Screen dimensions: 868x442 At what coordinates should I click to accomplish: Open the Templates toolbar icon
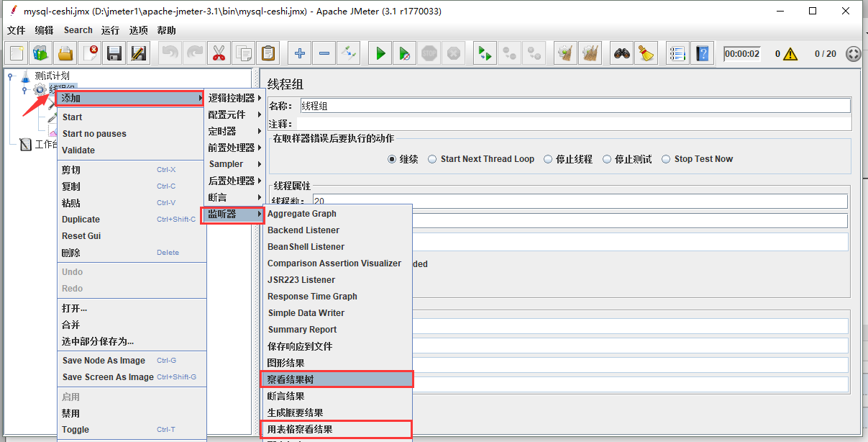[40, 53]
